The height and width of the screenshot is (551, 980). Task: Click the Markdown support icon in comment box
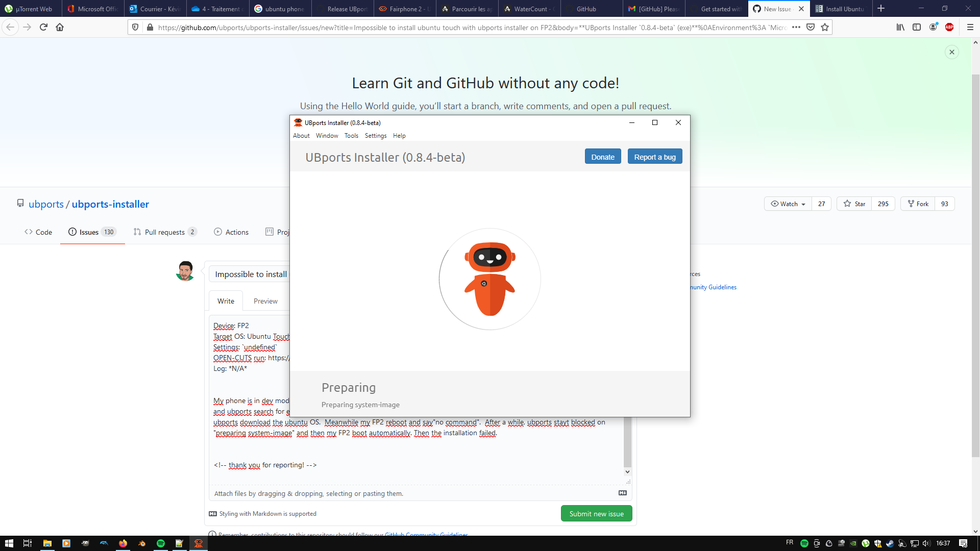pos(622,492)
